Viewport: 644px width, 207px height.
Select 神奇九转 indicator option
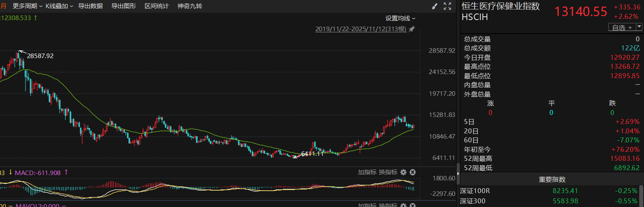click(x=190, y=6)
